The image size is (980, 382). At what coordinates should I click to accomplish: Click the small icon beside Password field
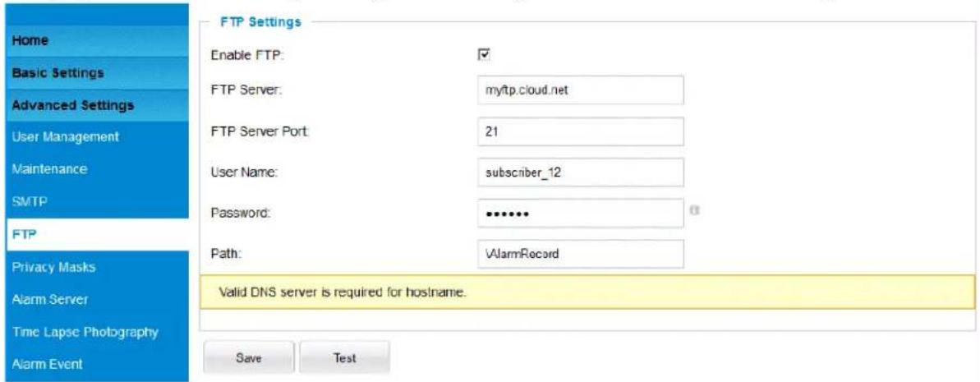[x=693, y=212]
